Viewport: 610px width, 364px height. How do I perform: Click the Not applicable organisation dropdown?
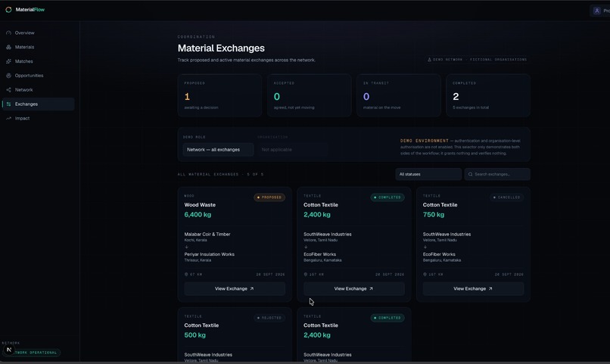click(293, 150)
